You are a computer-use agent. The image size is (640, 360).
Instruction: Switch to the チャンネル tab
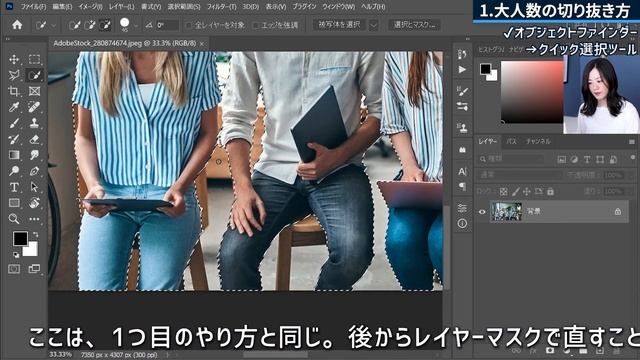[538, 142]
